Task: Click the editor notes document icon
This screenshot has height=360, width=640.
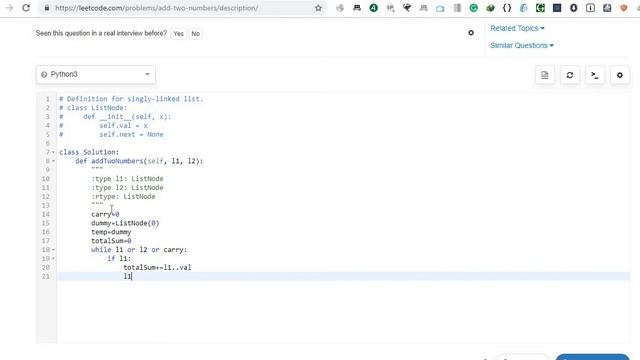Action: point(544,75)
